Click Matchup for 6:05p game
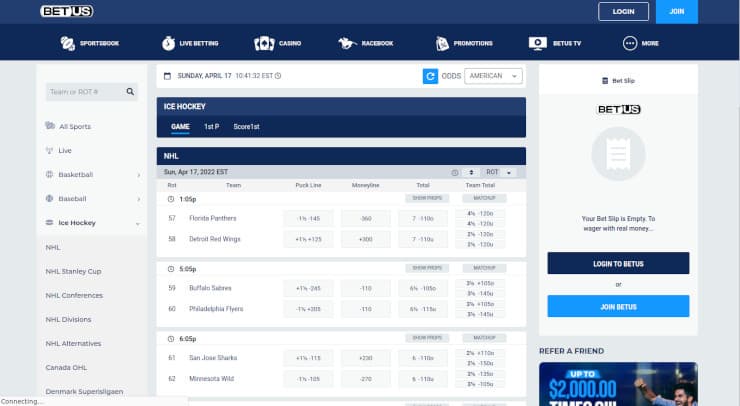 tap(484, 338)
